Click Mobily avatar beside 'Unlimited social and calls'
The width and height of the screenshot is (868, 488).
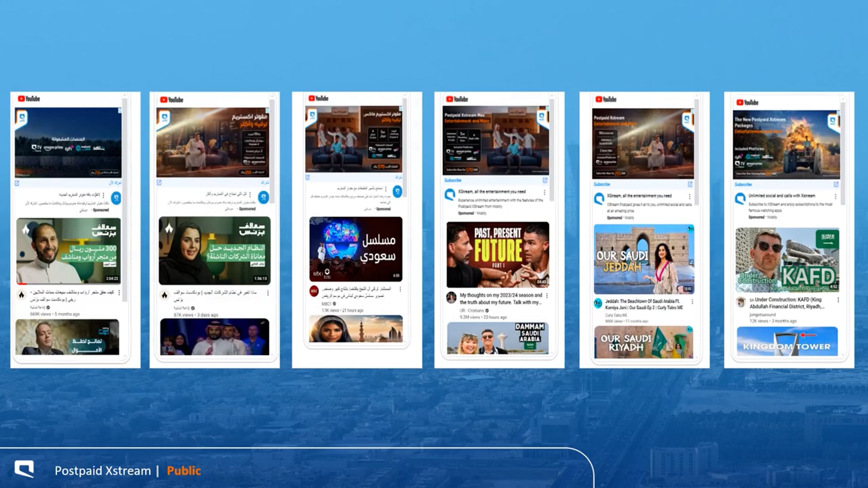click(x=740, y=199)
